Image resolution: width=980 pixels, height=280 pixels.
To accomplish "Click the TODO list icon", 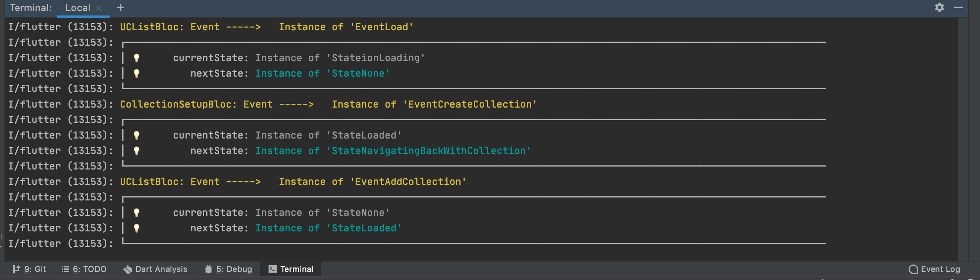I will pos(65,269).
